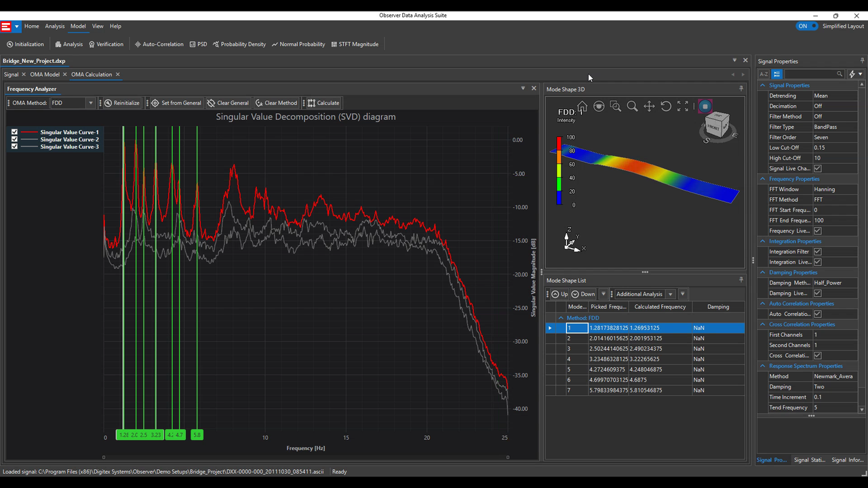Image resolution: width=868 pixels, height=488 pixels.
Task: Collapse the Method: FDD group
Action: 561,318
